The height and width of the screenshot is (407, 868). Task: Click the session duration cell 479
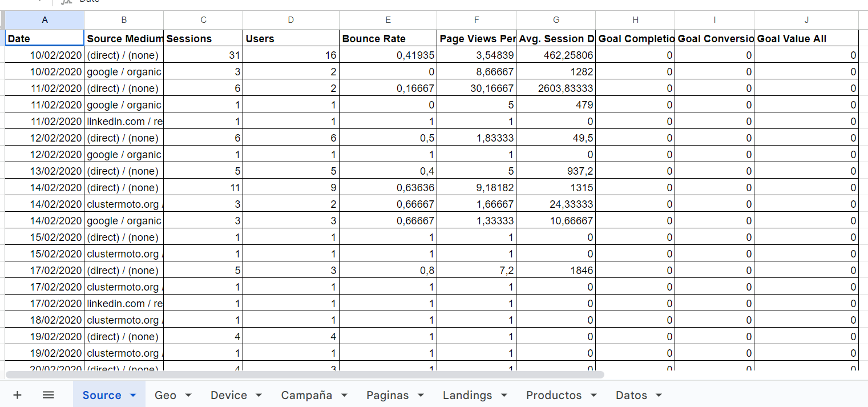point(556,105)
